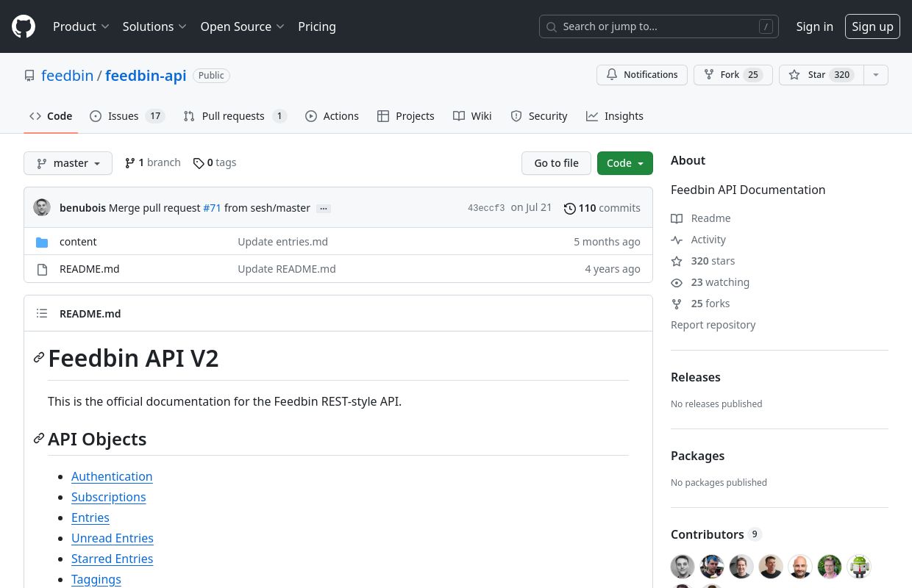Viewport: 912px width, 588px height.
Task: Fork the repository
Action: tap(733, 75)
